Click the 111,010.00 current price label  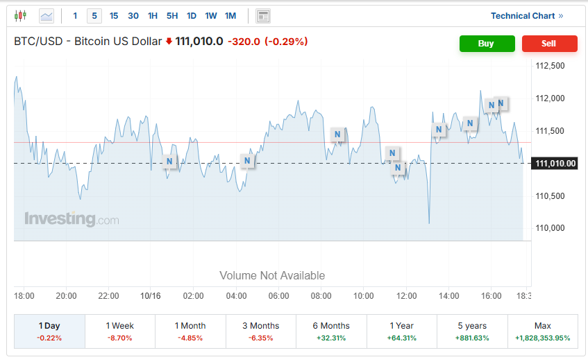point(555,164)
